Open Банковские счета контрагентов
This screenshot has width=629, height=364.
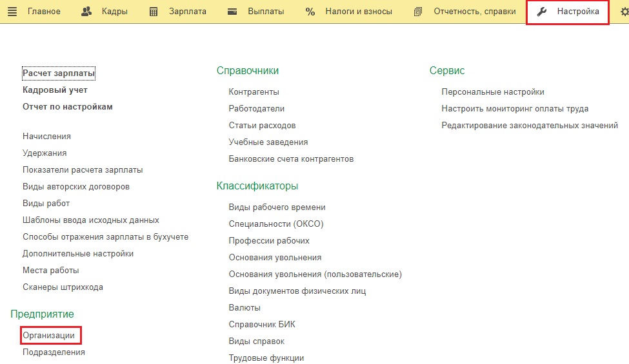pos(291,159)
